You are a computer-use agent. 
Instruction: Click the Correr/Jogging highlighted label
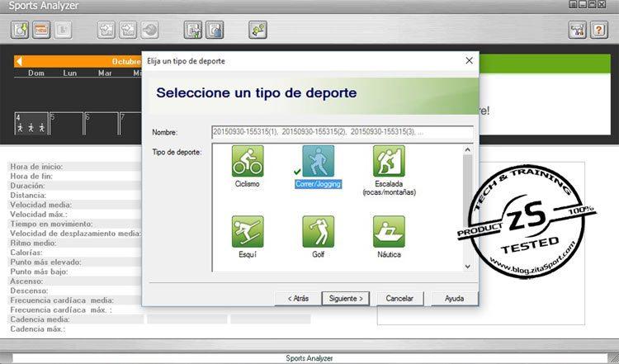pos(319,184)
